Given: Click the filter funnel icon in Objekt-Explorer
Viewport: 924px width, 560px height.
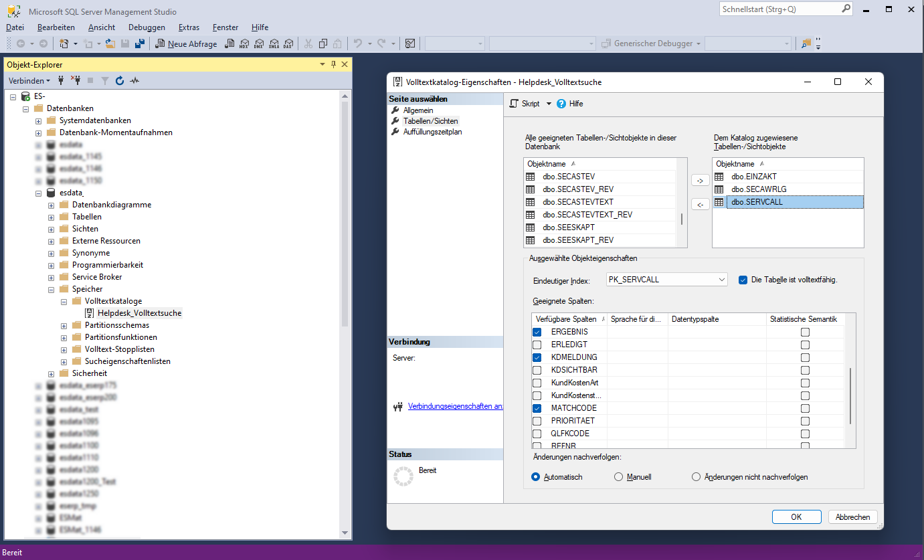Looking at the screenshot, I should pos(105,80).
